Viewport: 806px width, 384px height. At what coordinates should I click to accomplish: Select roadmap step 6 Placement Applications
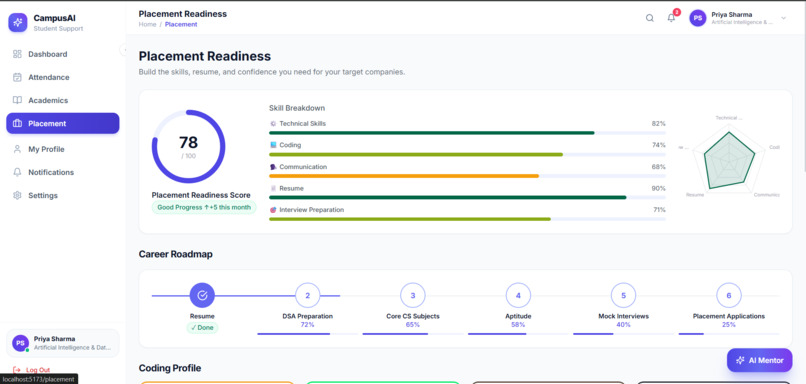pyautogui.click(x=729, y=295)
